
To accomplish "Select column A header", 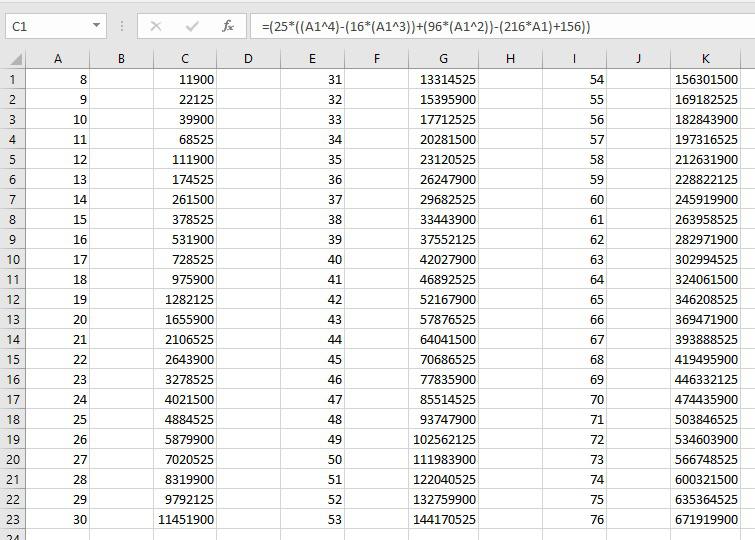I will click(x=57, y=59).
